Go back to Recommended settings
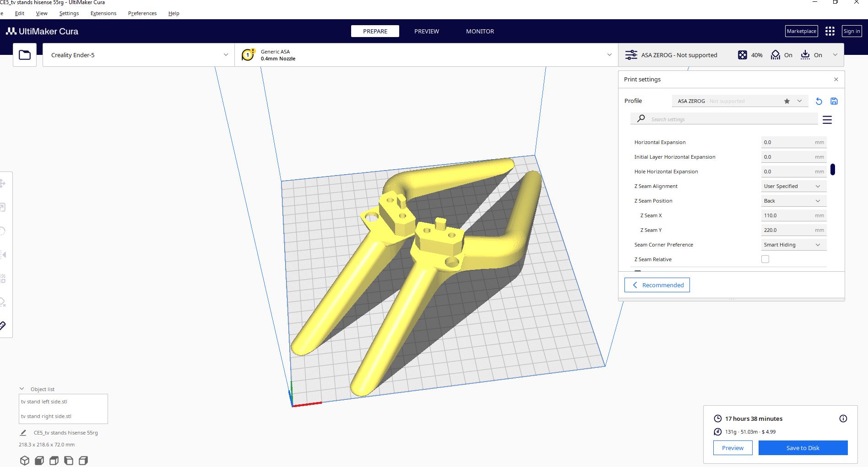The height and width of the screenshot is (467, 868). [x=657, y=285]
